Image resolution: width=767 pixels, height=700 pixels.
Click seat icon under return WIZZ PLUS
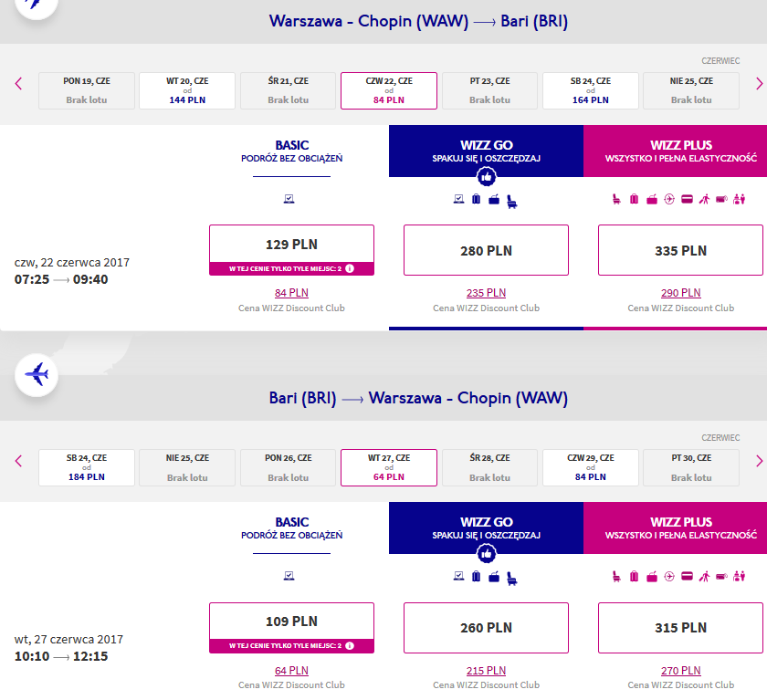pyautogui.click(x=616, y=576)
